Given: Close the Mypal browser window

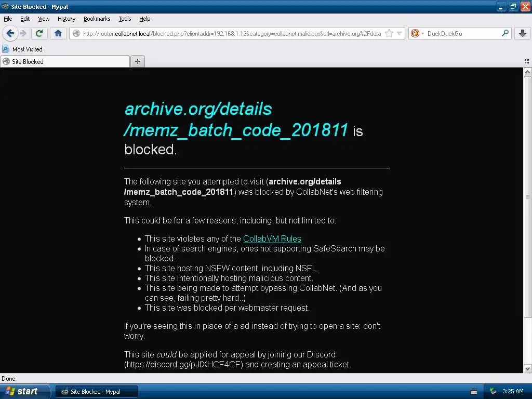Looking at the screenshot, I should point(525,6).
